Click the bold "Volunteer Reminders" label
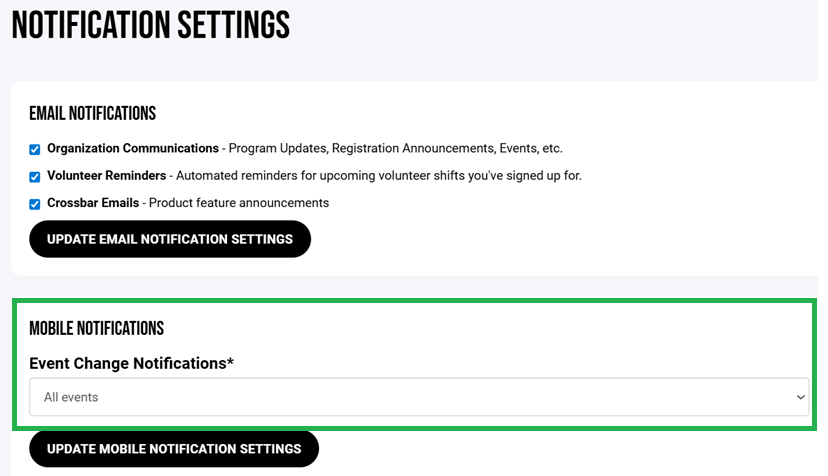The image size is (828, 476). [x=107, y=176]
